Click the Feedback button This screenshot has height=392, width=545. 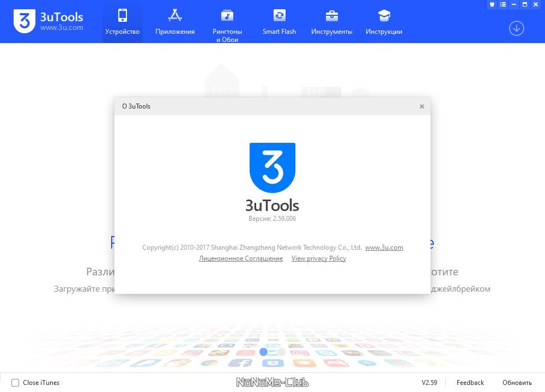coord(470,383)
